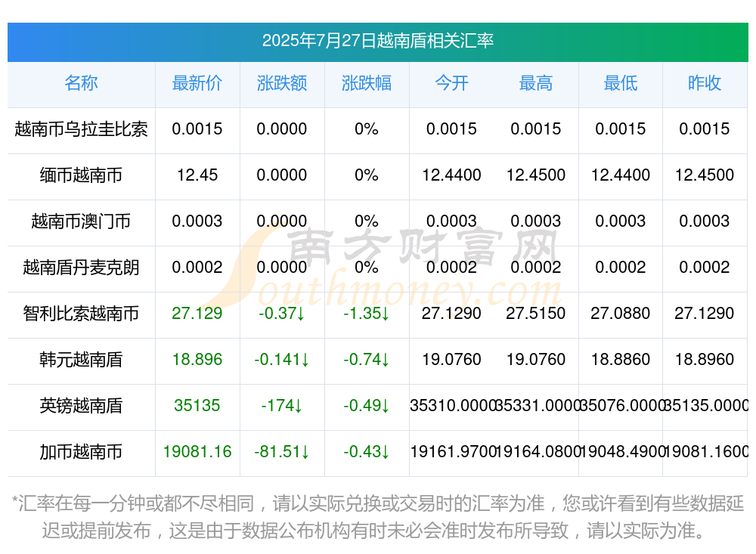The width and height of the screenshot is (756, 554).
Task: Click today's open 12.4400 for 缅币越南币
Action: [451, 175]
